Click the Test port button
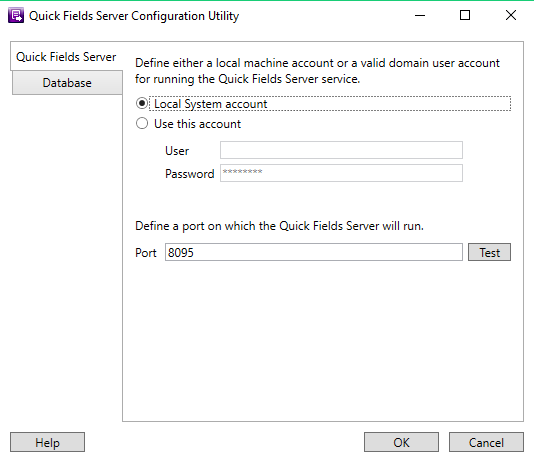 pos(489,252)
